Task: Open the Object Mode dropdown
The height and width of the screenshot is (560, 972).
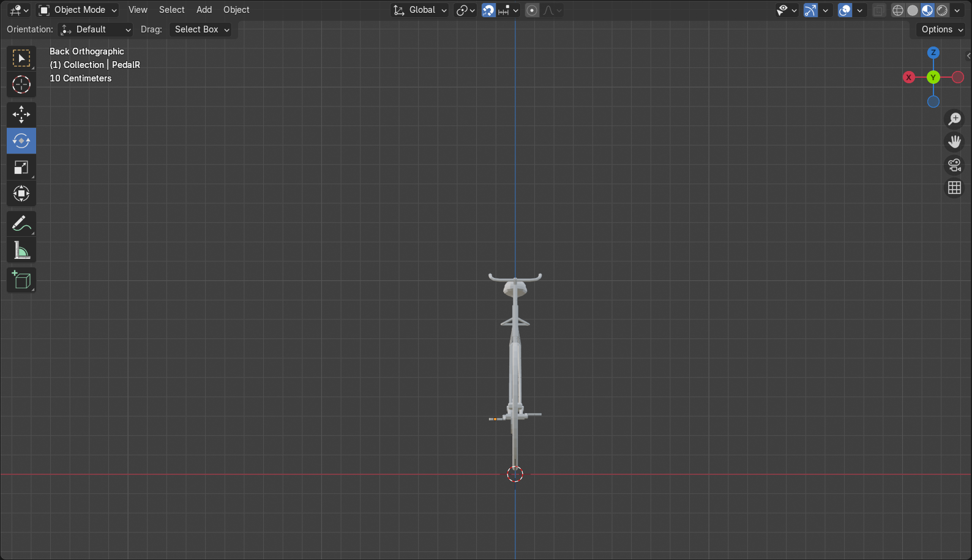Action: [x=77, y=10]
